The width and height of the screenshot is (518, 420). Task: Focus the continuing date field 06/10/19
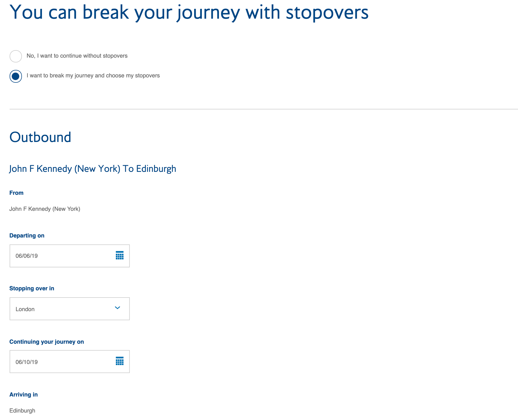point(70,362)
